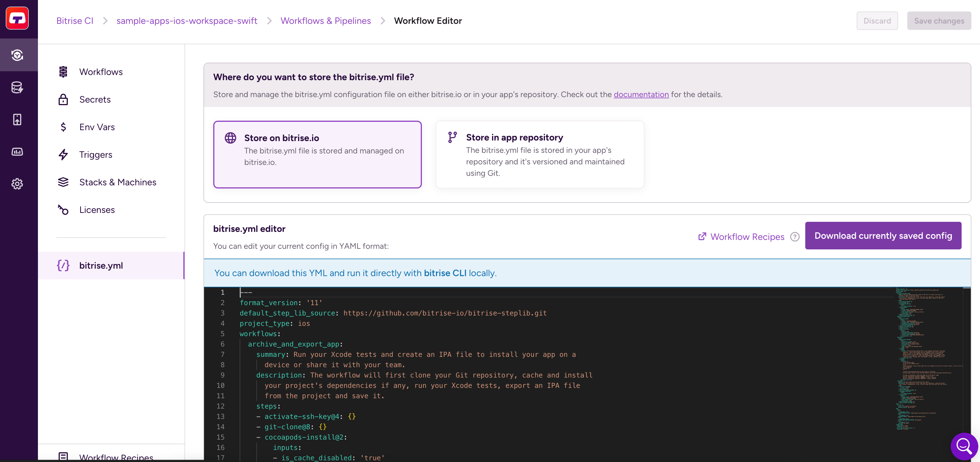
Task: Open the mobile release management sidebar icon
Action: click(17, 120)
